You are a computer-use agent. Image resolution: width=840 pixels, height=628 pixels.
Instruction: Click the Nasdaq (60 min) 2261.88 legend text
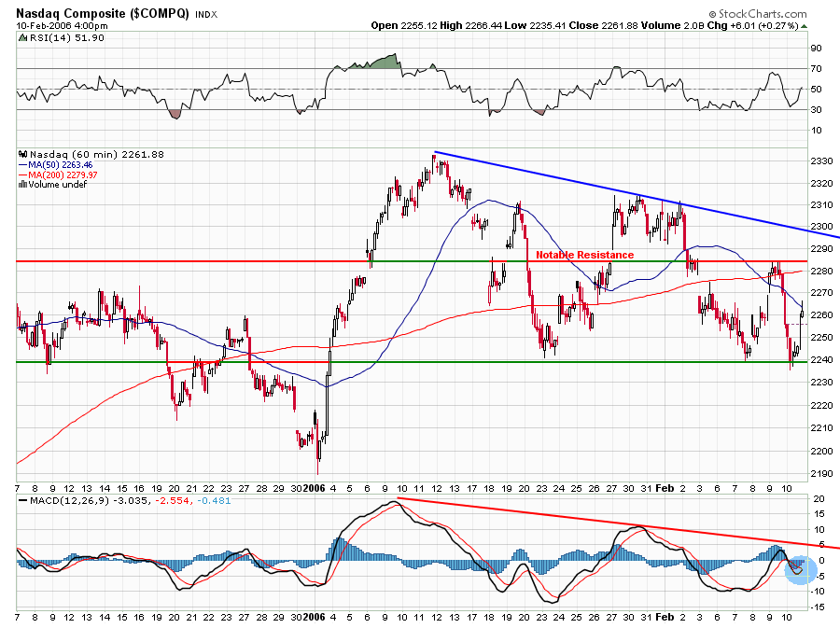(x=96, y=154)
